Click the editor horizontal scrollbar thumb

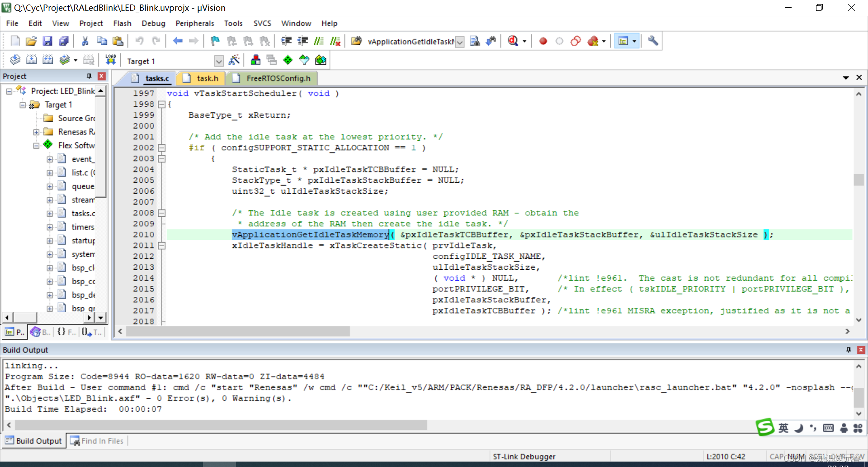click(238, 331)
